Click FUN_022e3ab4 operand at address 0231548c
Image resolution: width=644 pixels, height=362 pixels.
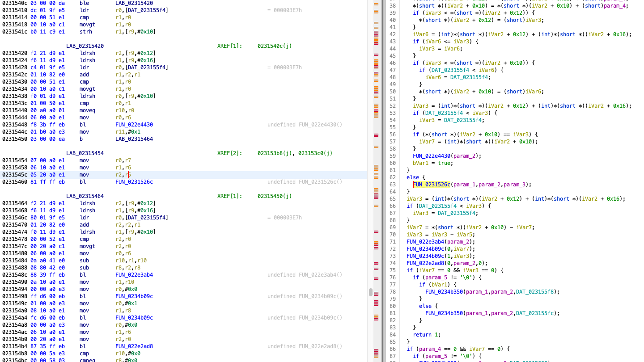tap(134, 275)
